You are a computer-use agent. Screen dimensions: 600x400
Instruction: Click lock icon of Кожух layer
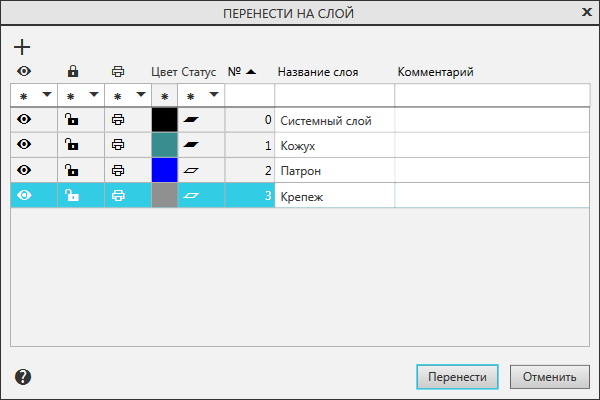[71, 145]
